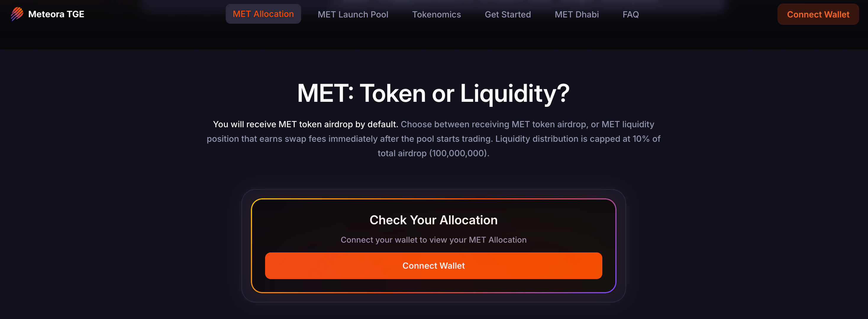This screenshot has height=319, width=868.
Task: Click the Meteora striped logo icon
Action: [17, 14]
